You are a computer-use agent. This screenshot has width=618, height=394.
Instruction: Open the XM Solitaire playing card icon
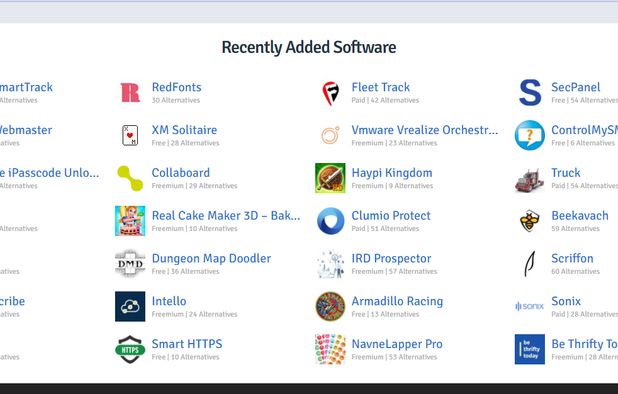[130, 136]
